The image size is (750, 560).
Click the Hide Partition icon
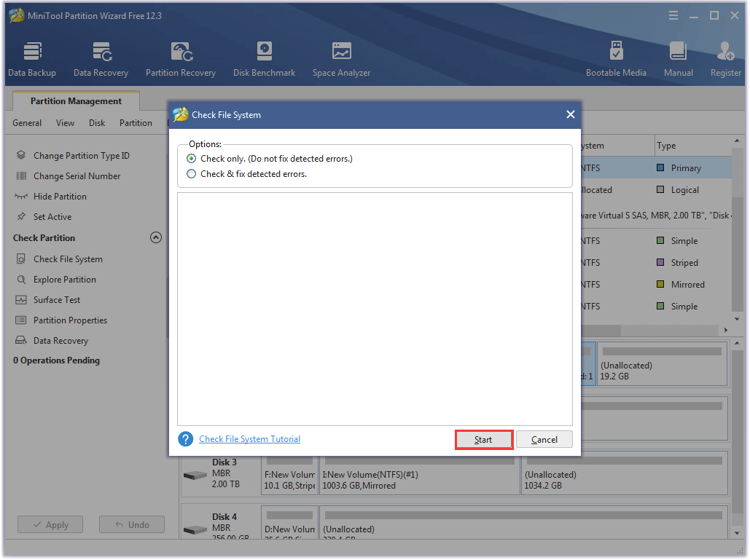(21, 197)
